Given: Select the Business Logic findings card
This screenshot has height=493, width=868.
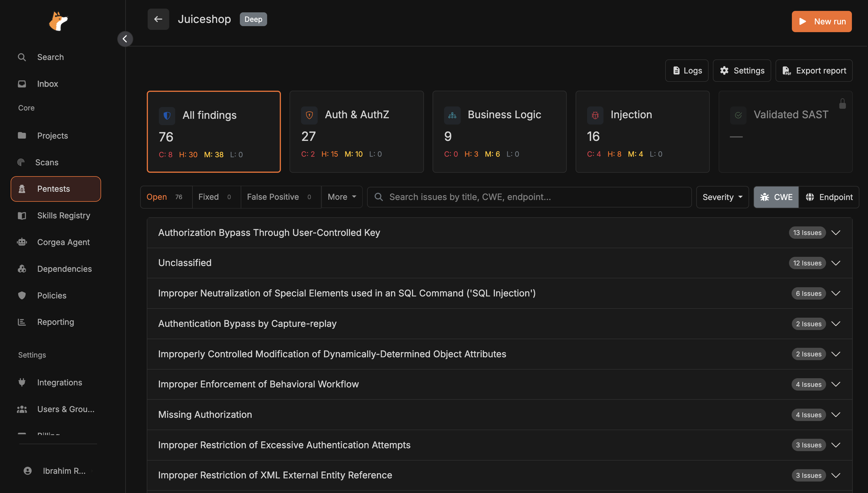Looking at the screenshot, I should coord(499,132).
